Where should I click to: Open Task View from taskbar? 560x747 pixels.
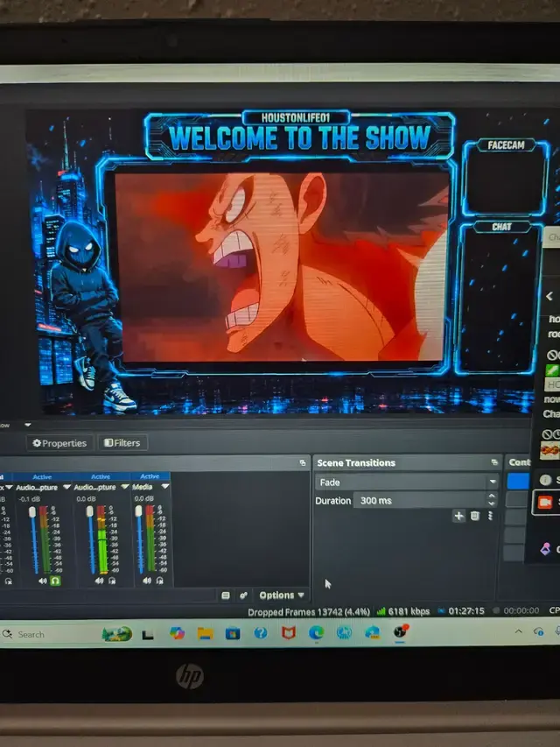148,635
